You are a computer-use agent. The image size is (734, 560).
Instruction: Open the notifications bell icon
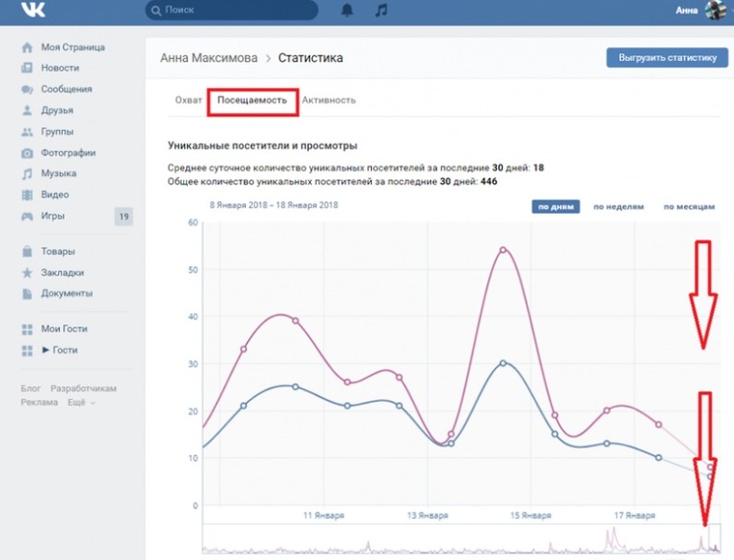coord(347,11)
